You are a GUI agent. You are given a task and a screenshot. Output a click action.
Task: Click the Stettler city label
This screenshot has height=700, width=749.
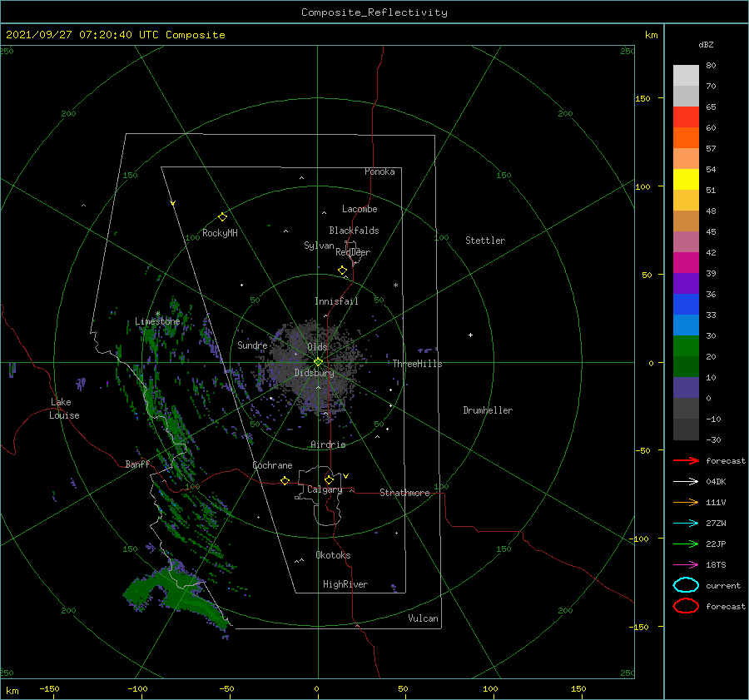tap(485, 241)
